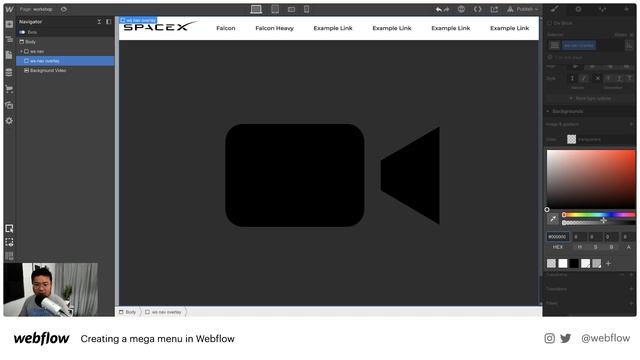Click the preview eye icon beside page name
Screen dimensions: 640x360
[x=64, y=9]
